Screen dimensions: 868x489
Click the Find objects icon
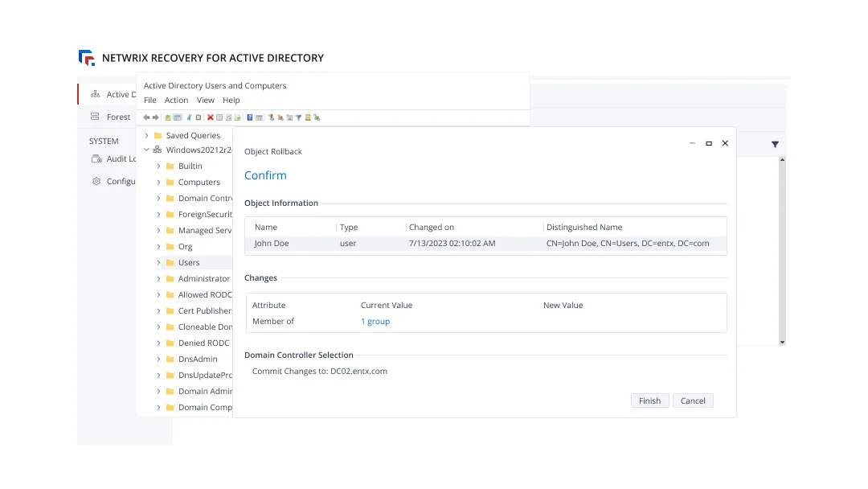[x=308, y=117]
